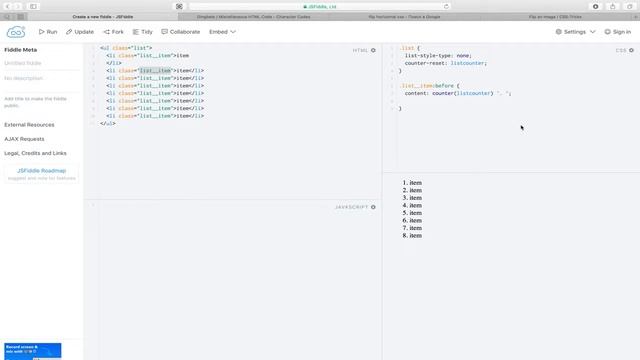Click Sign in
This screenshot has width=640, height=360.
click(x=618, y=32)
